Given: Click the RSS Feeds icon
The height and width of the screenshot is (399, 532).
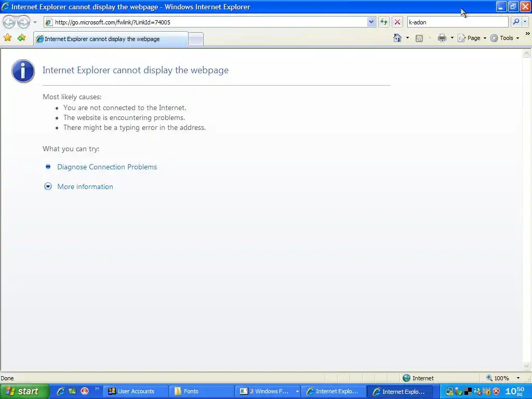Looking at the screenshot, I should (x=419, y=38).
